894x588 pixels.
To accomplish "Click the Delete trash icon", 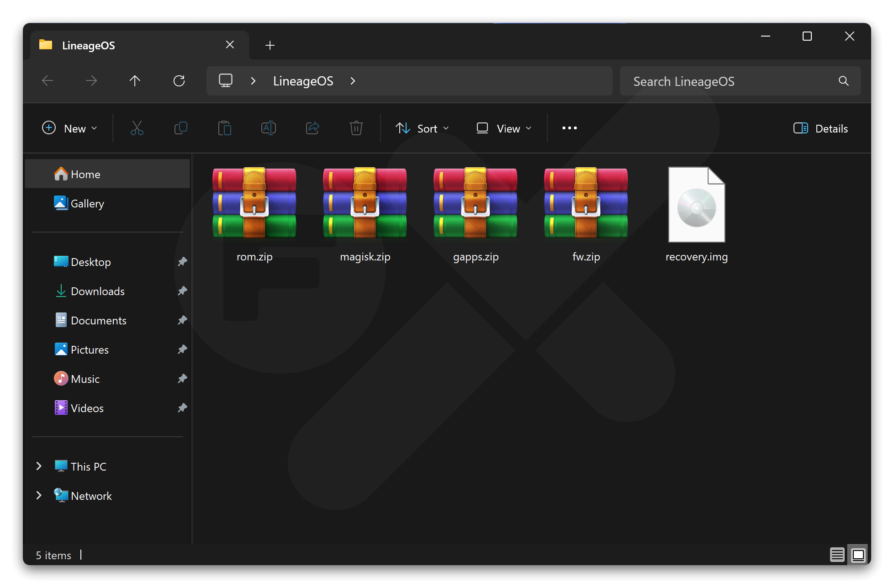I will click(x=356, y=128).
